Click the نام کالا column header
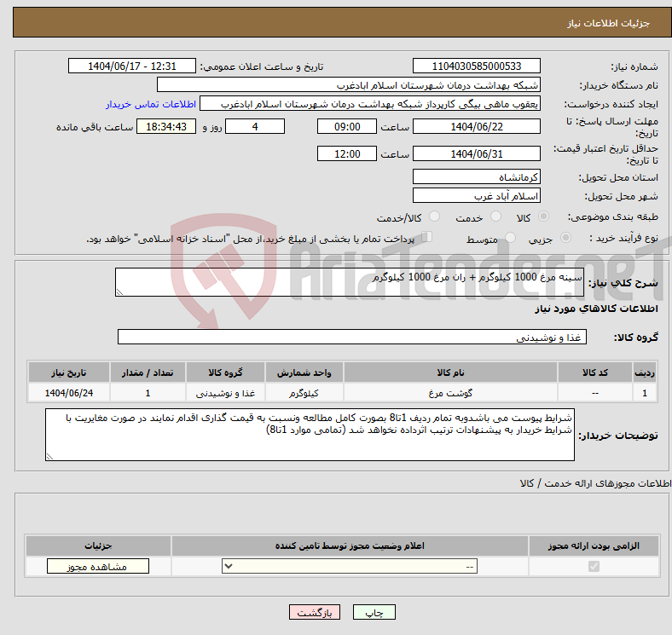The width and height of the screenshot is (672, 635). (450, 372)
